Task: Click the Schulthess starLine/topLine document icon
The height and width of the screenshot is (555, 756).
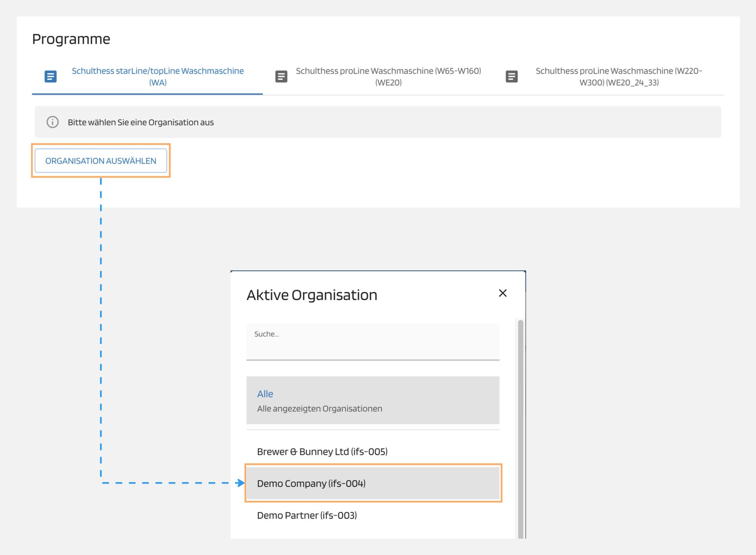Action: [x=50, y=76]
